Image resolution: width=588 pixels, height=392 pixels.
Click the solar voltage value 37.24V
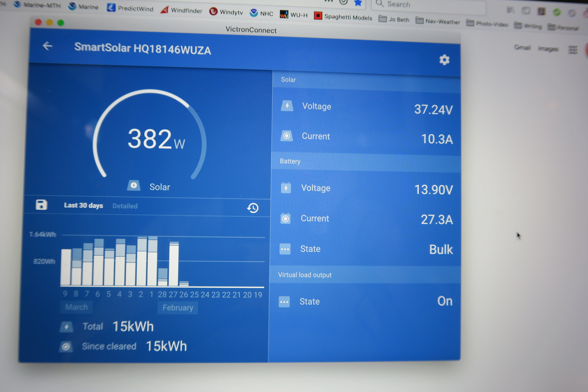pos(433,110)
